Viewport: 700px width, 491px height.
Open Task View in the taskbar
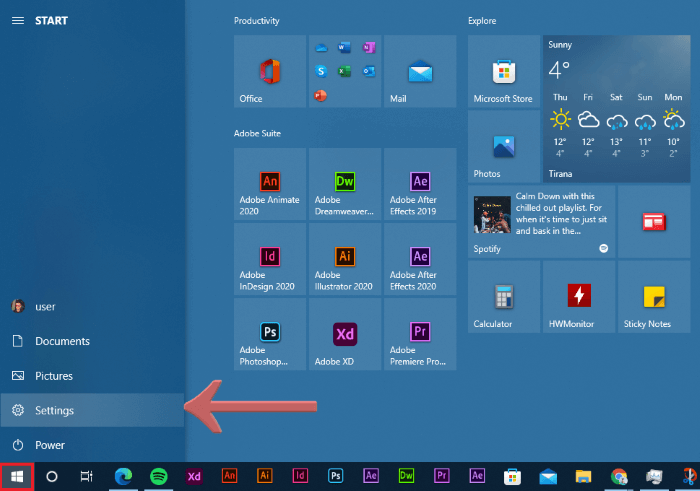pyautogui.click(x=87, y=477)
